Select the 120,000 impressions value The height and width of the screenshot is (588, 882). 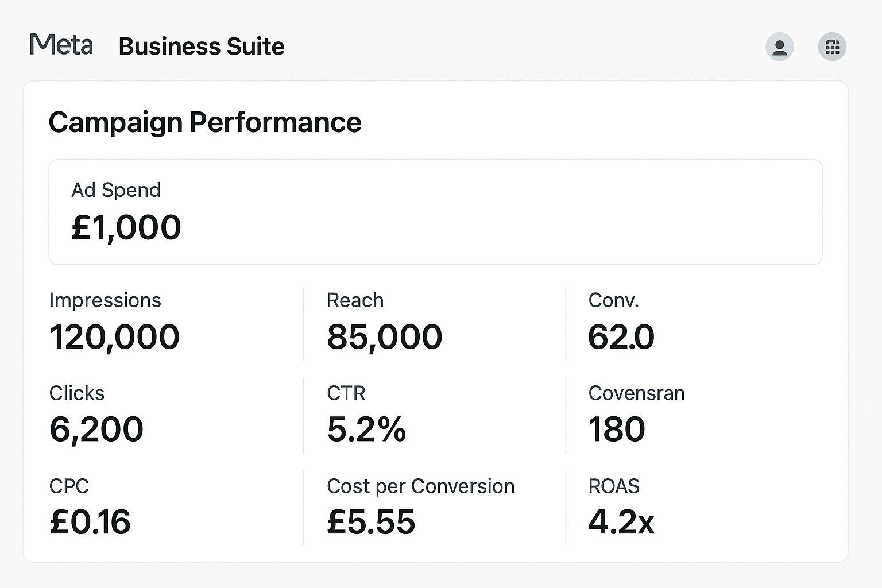(114, 336)
